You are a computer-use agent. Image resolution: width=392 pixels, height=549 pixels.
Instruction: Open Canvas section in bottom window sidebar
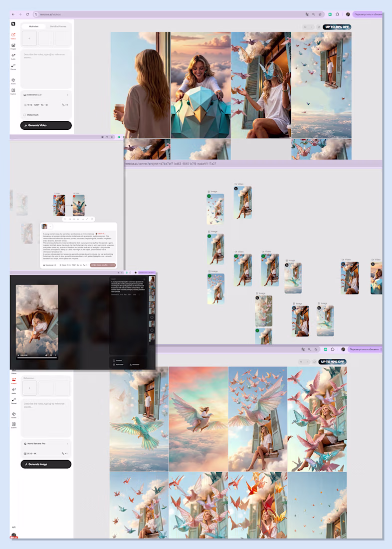[x=13, y=401]
